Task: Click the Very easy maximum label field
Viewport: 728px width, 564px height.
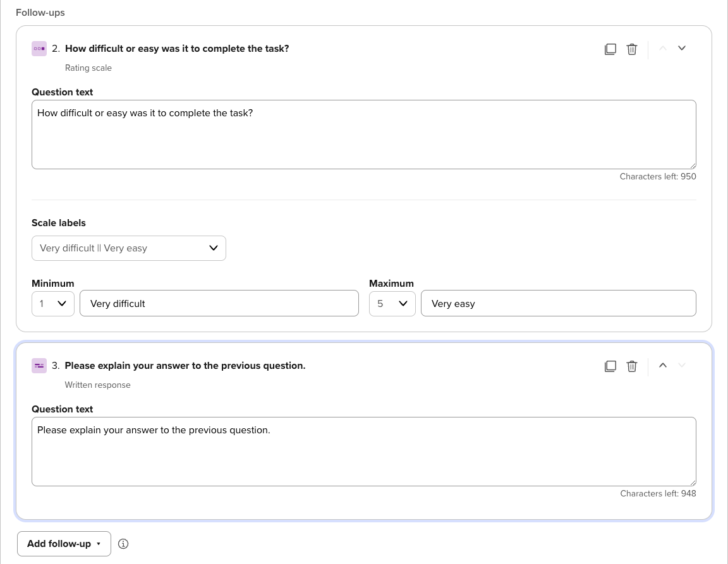Action: [558, 304]
